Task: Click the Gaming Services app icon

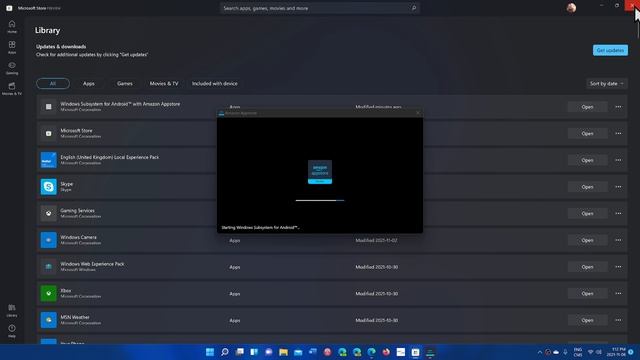Action: [48, 213]
